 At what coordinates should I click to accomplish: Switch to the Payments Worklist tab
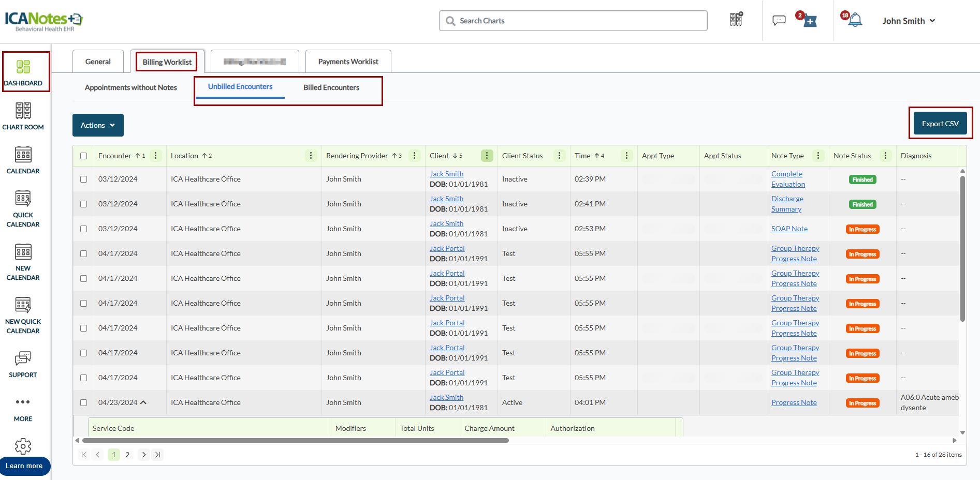348,62
